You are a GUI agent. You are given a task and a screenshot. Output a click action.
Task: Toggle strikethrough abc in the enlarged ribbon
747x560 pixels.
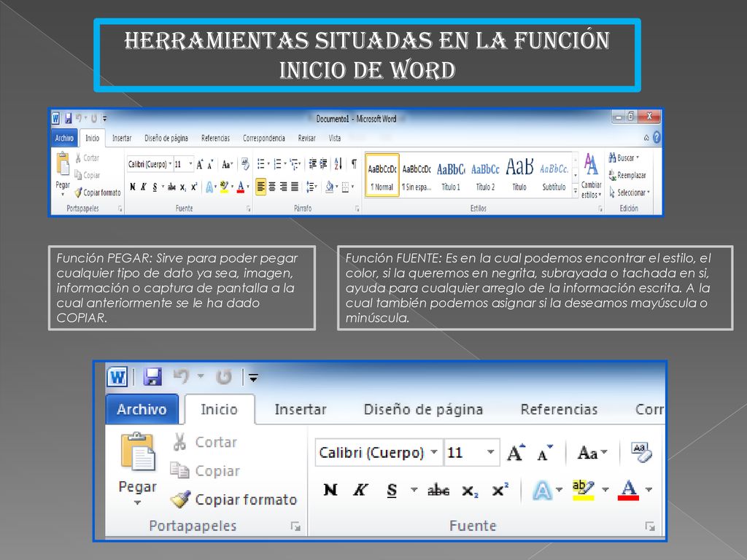(x=438, y=490)
